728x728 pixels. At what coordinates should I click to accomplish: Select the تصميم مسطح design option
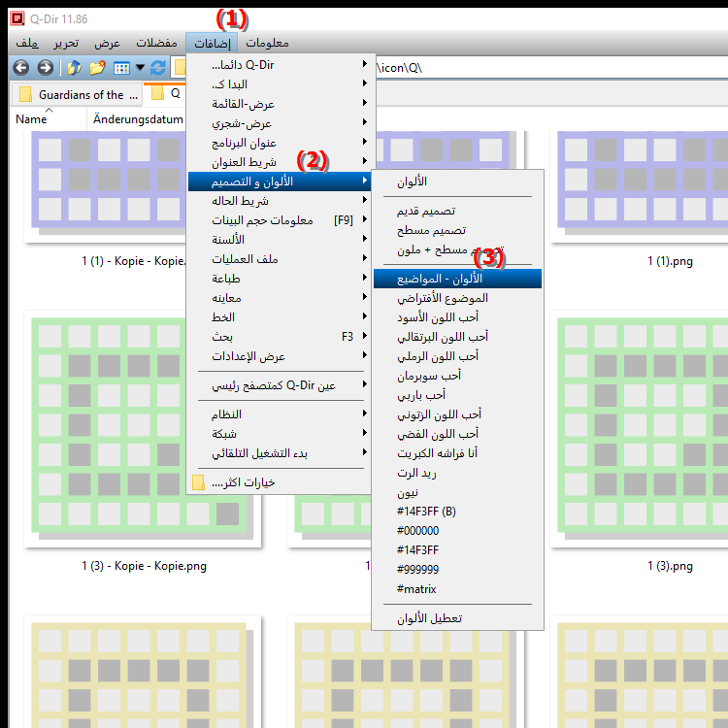pyautogui.click(x=457, y=231)
